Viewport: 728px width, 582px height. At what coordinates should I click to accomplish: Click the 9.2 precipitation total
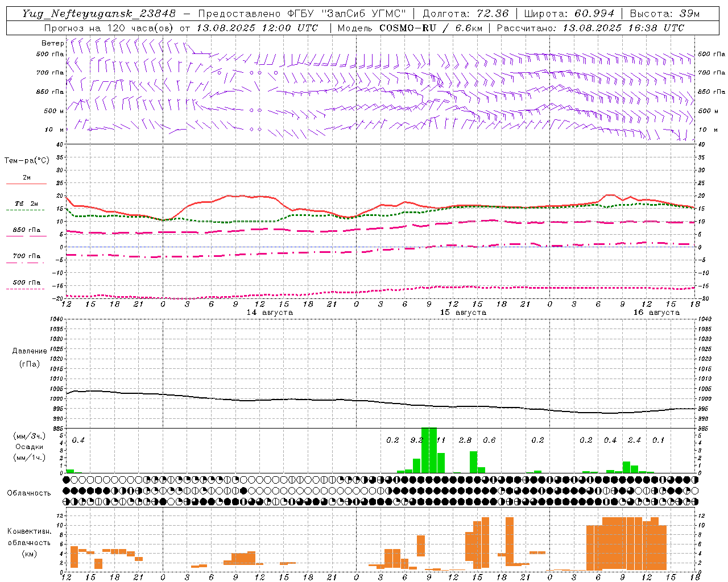pyautogui.click(x=416, y=440)
